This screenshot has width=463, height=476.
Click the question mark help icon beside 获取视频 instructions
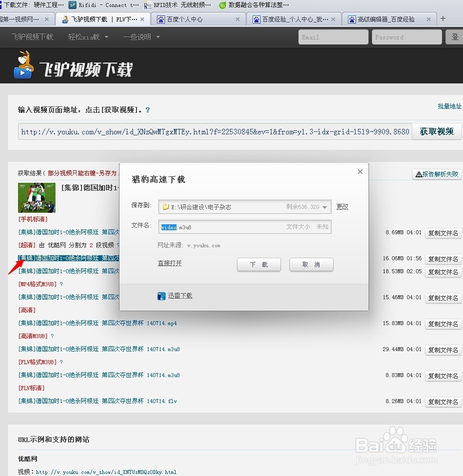147,110
